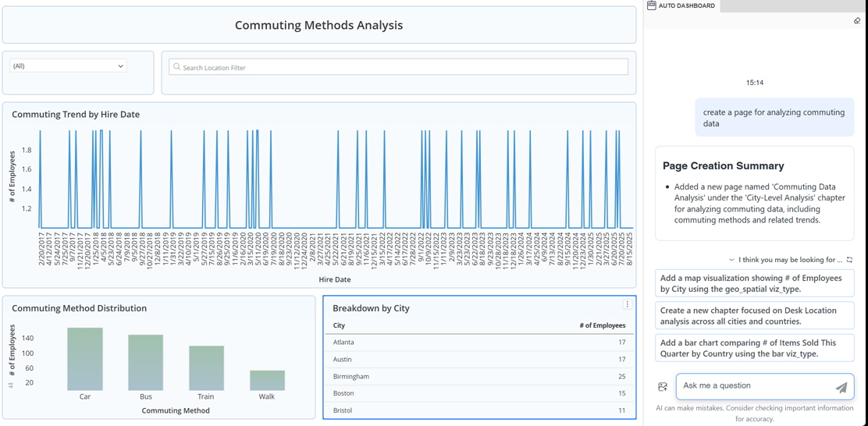Screen dimensions: 868x426
Task: Collapse the 'I think you may be looking for' section
Action: pos(731,260)
